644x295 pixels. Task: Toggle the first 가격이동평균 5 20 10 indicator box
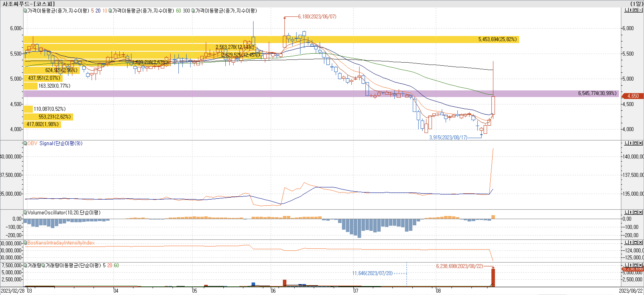(x=25, y=11)
